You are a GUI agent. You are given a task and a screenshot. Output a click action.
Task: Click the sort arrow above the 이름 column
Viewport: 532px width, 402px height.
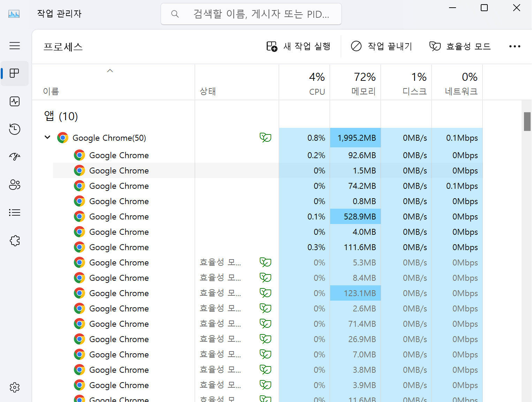tap(110, 71)
